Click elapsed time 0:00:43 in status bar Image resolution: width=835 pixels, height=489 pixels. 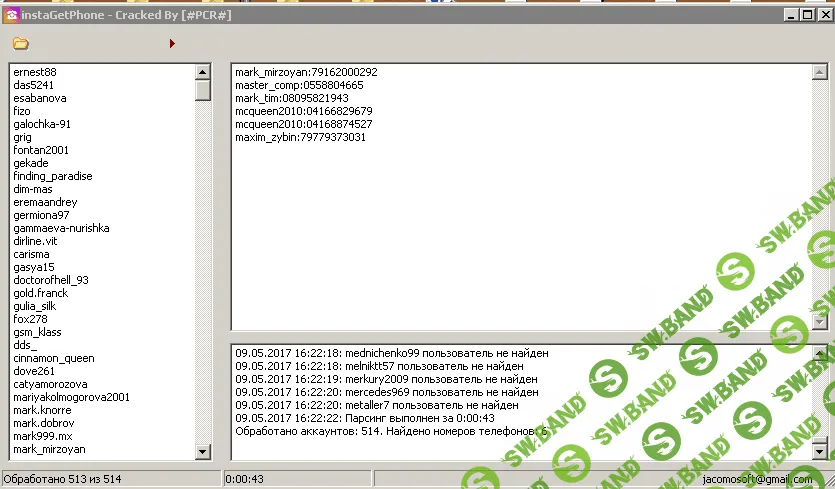tap(244, 479)
